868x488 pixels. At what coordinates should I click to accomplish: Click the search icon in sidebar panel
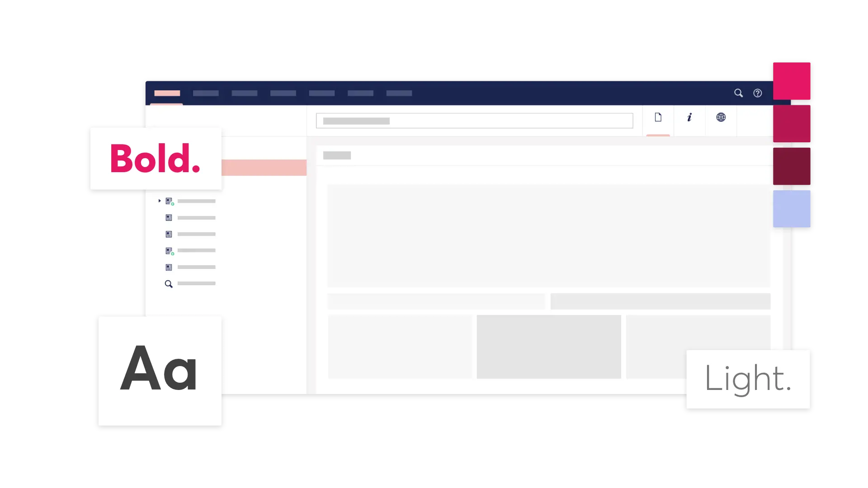169,284
